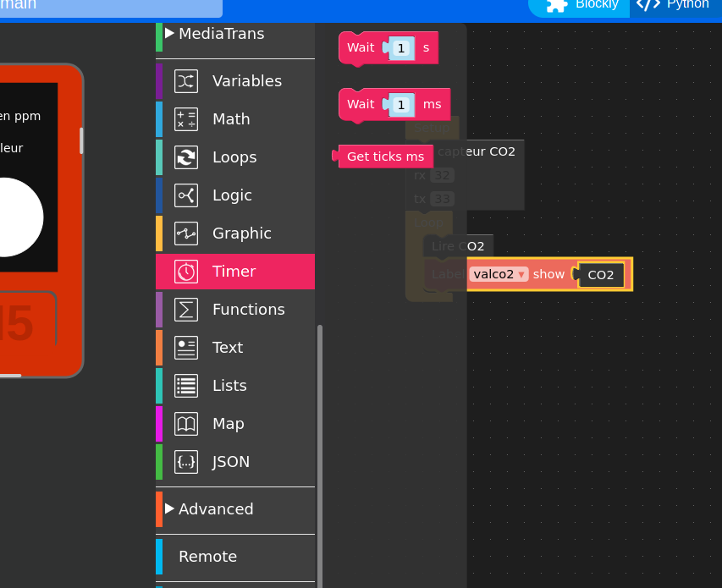
Task: Select the Text category label
Action: click(228, 348)
